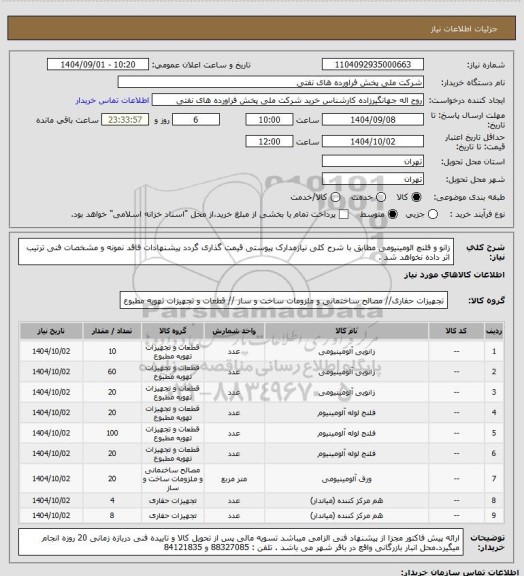Open the buyer contact info link اطلاعات تماس خریدار
Image resolution: width=524 pixels, height=576 pixels.
(x=112, y=101)
